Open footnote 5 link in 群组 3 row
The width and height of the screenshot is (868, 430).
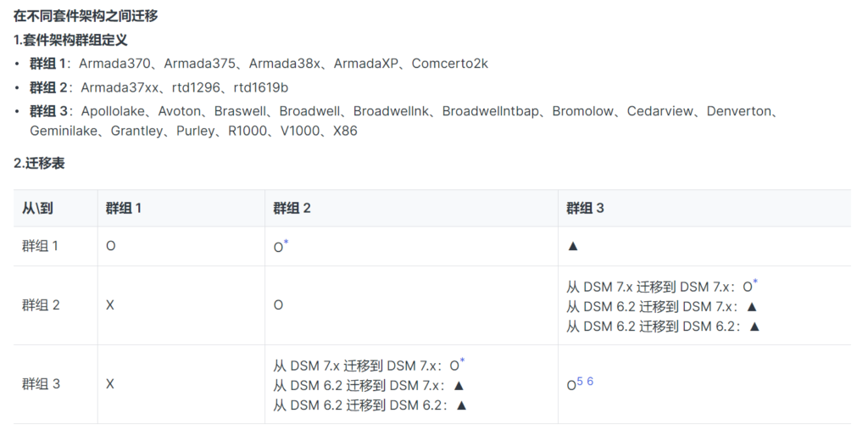click(580, 382)
